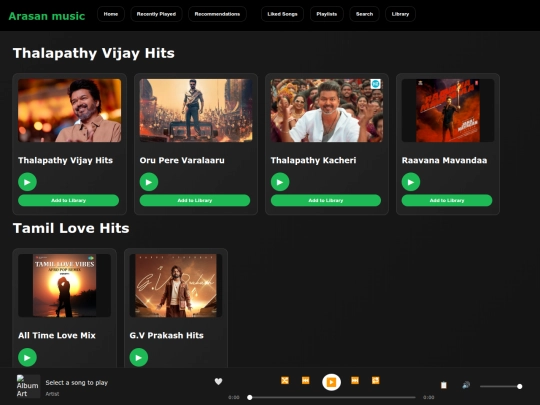Add Thalapathy Vijay Hits to library
The width and height of the screenshot is (540, 405).
[69, 200]
